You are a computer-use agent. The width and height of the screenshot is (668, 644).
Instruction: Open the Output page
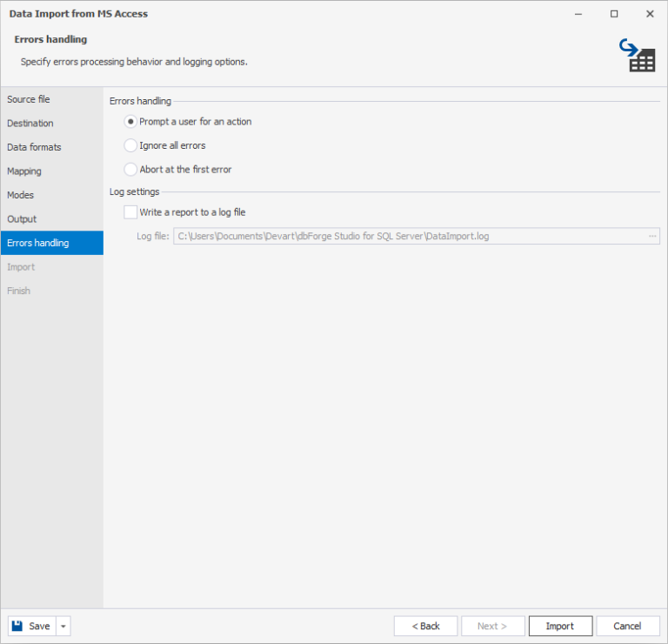[22, 219]
